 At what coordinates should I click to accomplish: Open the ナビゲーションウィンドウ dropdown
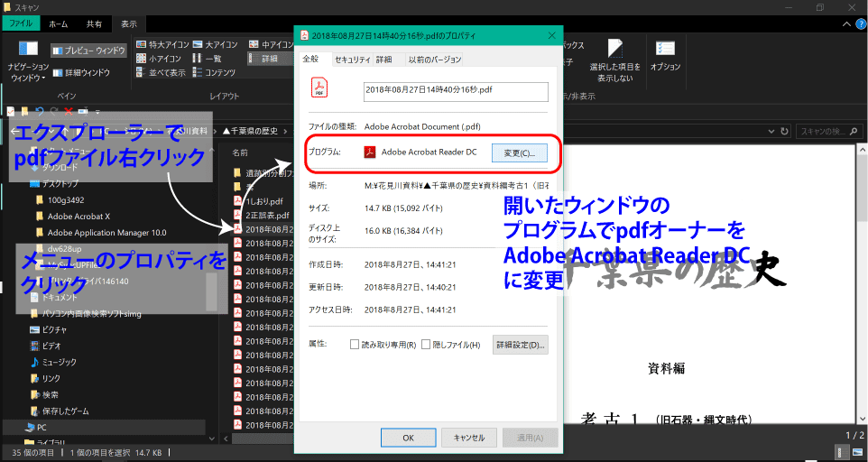tap(28, 61)
